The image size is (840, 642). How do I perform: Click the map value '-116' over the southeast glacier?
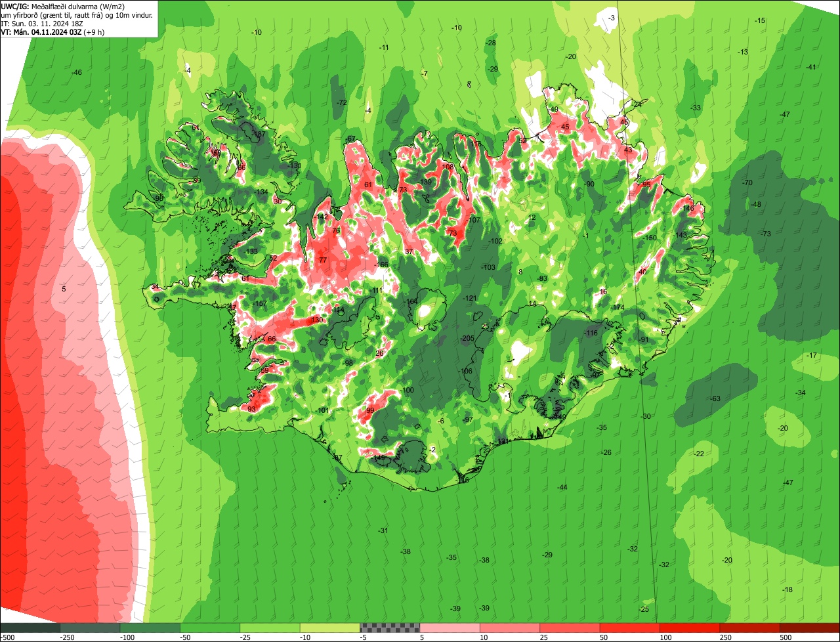[x=591, y=333]
